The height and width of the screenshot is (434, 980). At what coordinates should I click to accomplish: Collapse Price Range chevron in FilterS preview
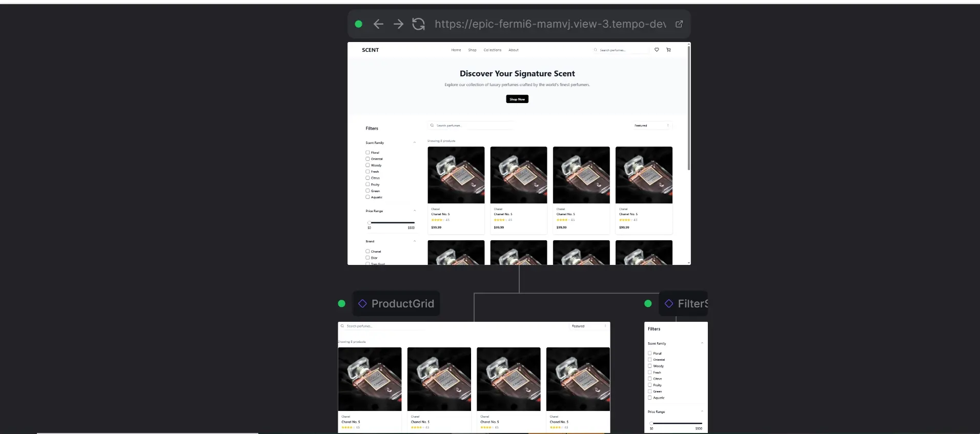pos(702,411)
